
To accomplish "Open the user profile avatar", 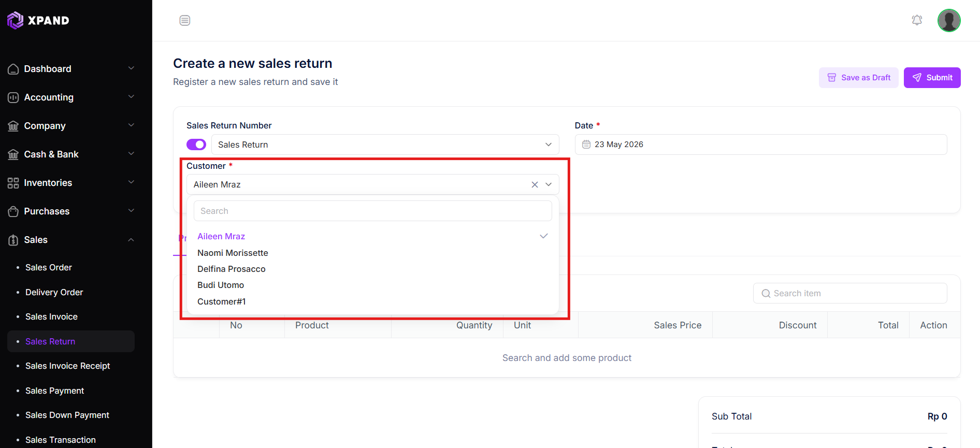I will click(949, 20).
